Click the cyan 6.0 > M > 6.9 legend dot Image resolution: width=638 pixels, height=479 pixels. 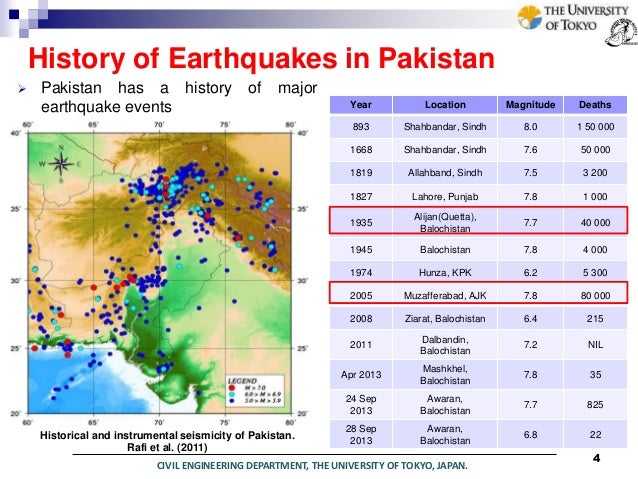coord(232,394)
